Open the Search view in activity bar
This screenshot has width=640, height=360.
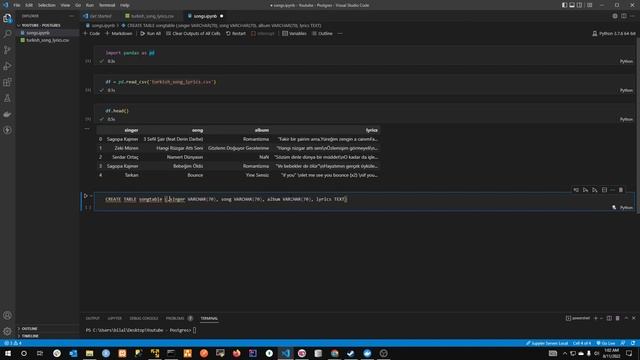pyautogui.click(x=7, y=34)
